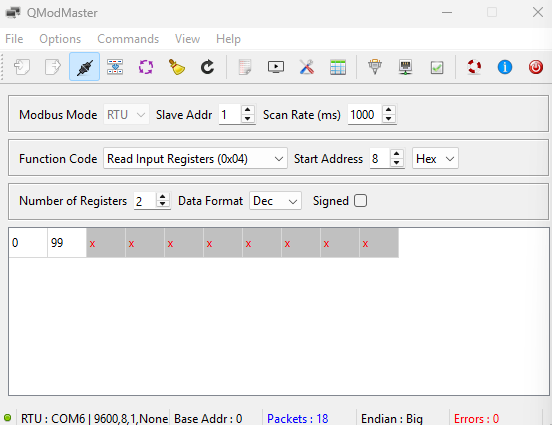
Task: Open the View menu
Action: (187, 39)
